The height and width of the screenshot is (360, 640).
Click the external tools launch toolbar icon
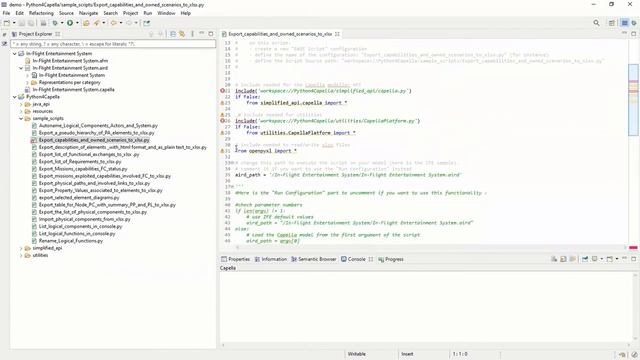(97, 23)
